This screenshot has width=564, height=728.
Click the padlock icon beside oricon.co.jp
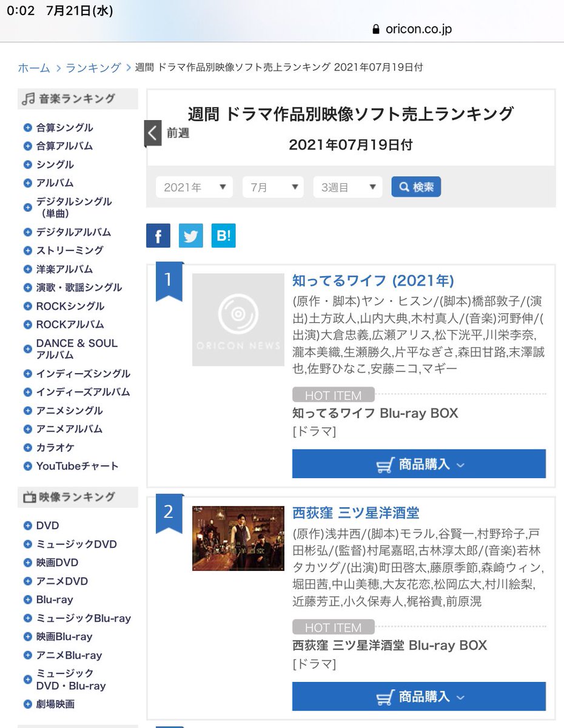[376, 29]
